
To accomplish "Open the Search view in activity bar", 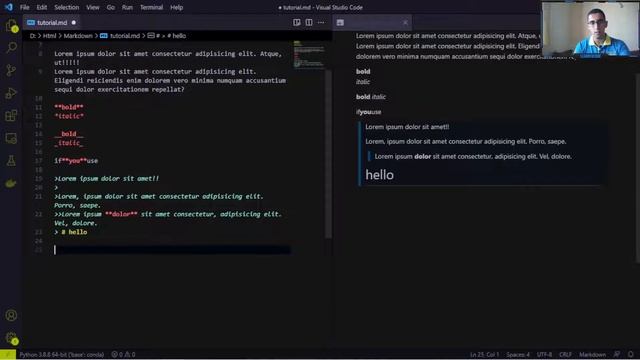I will pos(11,48).
